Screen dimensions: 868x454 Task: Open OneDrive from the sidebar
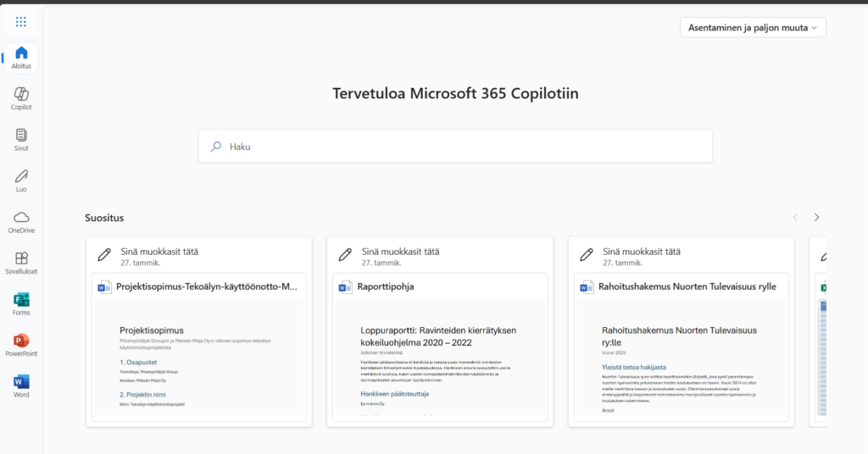21,222
